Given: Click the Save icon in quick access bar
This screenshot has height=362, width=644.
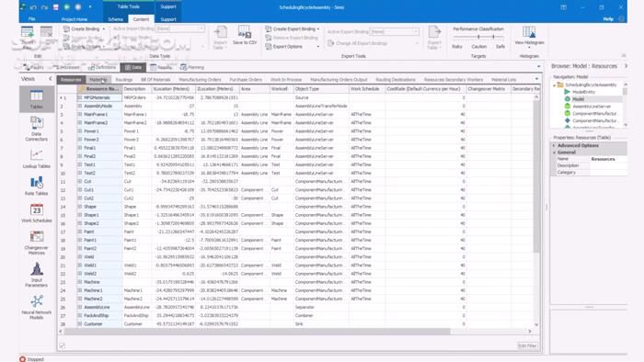Looking at the screenshot, I should [x=55, y=7].
